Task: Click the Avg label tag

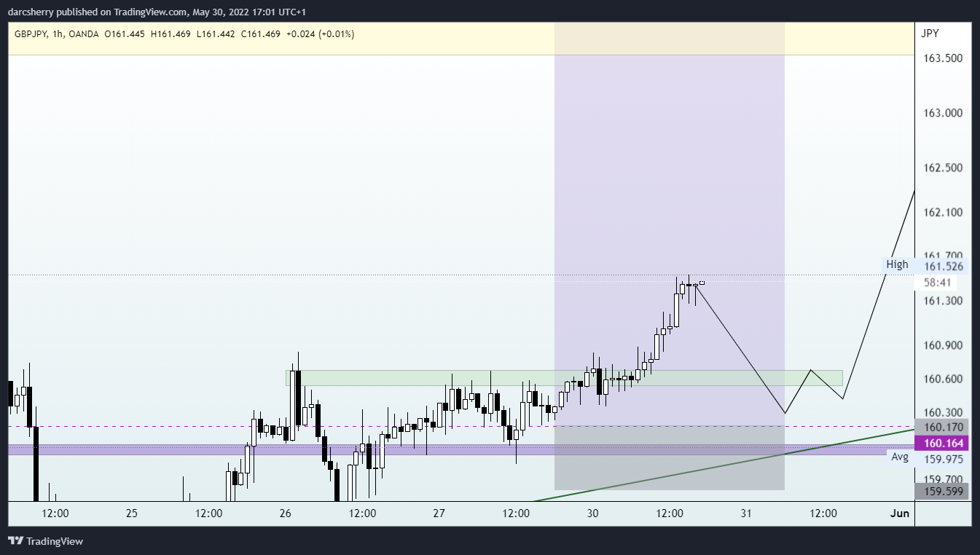Action: (x=900, y=457)
